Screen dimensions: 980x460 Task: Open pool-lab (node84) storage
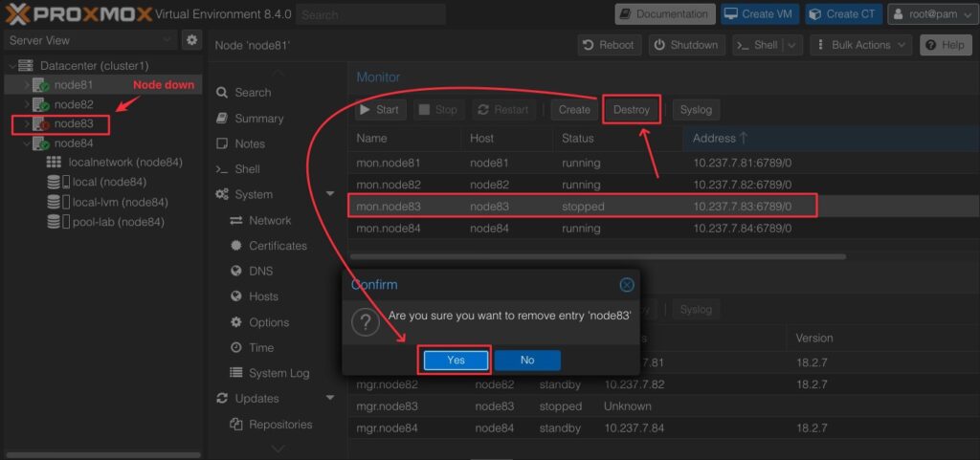click(x=118, y=222)
